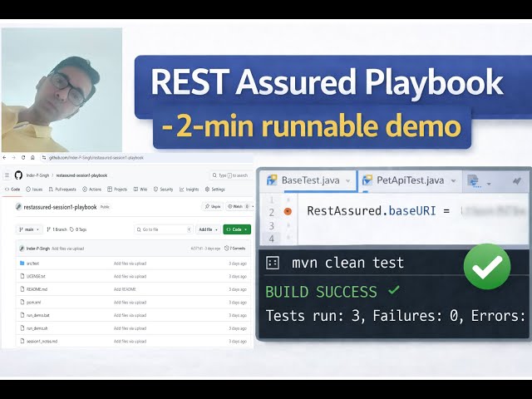Click the latest commit message 'Add files via upload'
Viewport: 532px width, 399px height.
click(68, 249)
